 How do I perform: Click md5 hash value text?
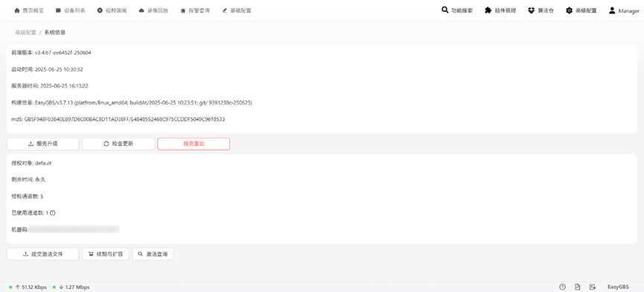(118, 119)
